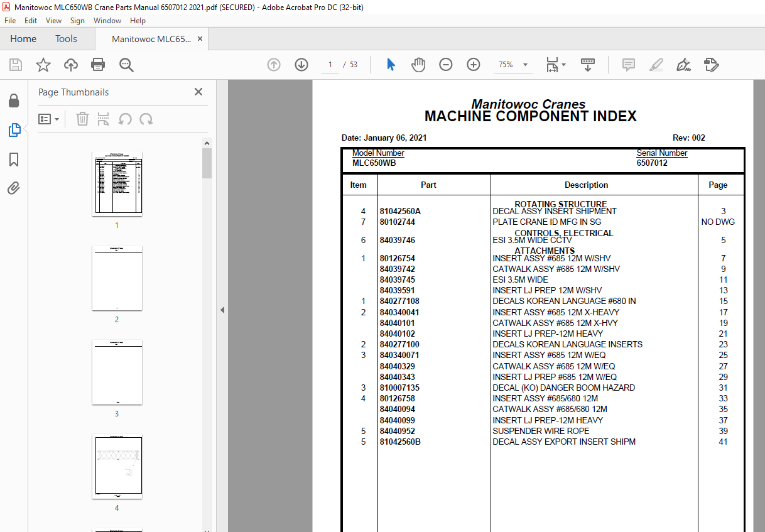Click model number MLC650WB
This screenshot has height=532, width=765.
pos(374,163)
